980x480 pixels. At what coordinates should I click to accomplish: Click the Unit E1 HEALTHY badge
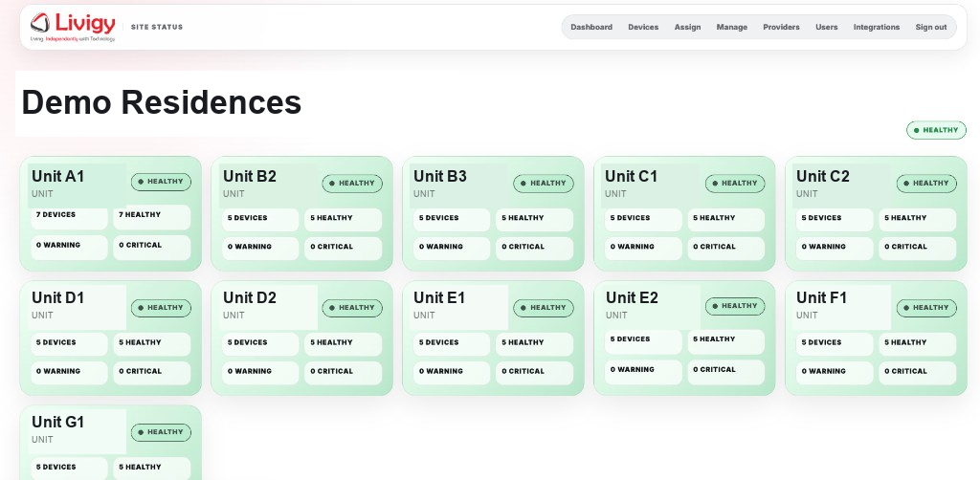[x=544, y=308]
